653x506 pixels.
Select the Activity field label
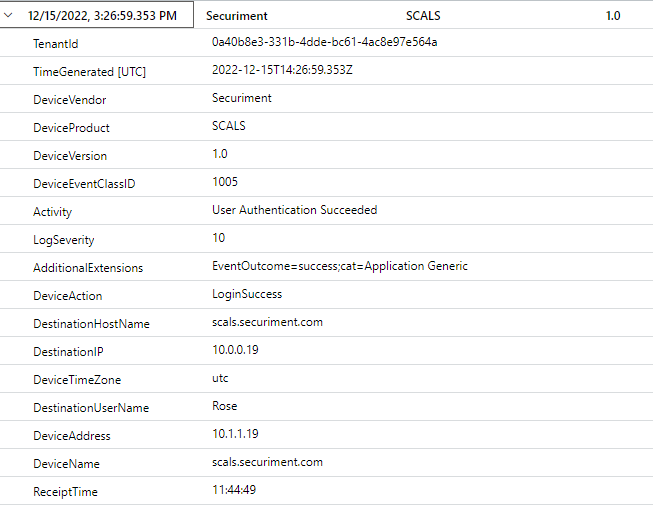point(52,212)
